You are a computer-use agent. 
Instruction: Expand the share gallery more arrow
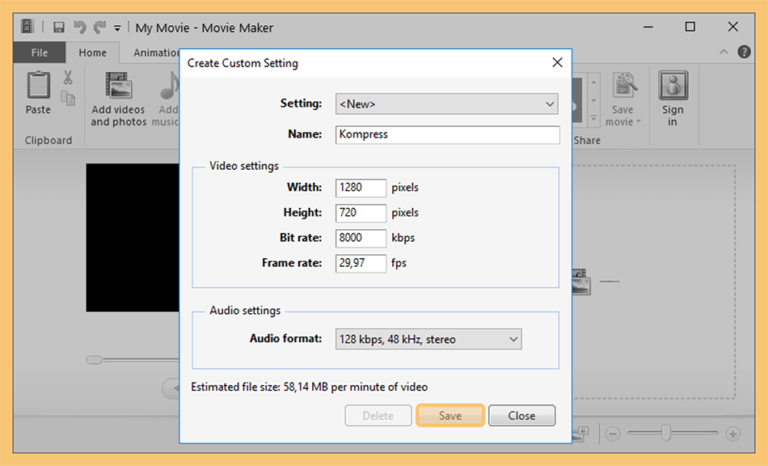click(594, 119)
